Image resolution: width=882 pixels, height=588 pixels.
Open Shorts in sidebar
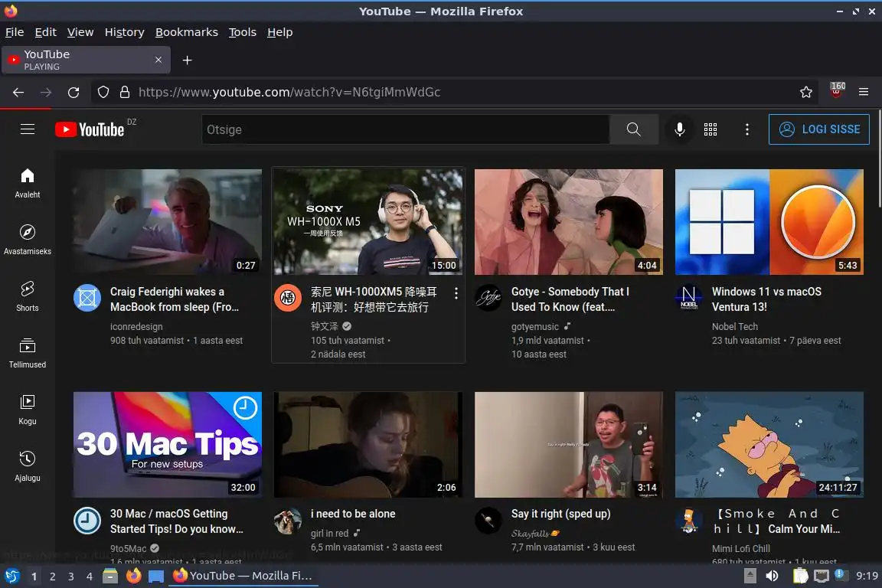point(28,296)
